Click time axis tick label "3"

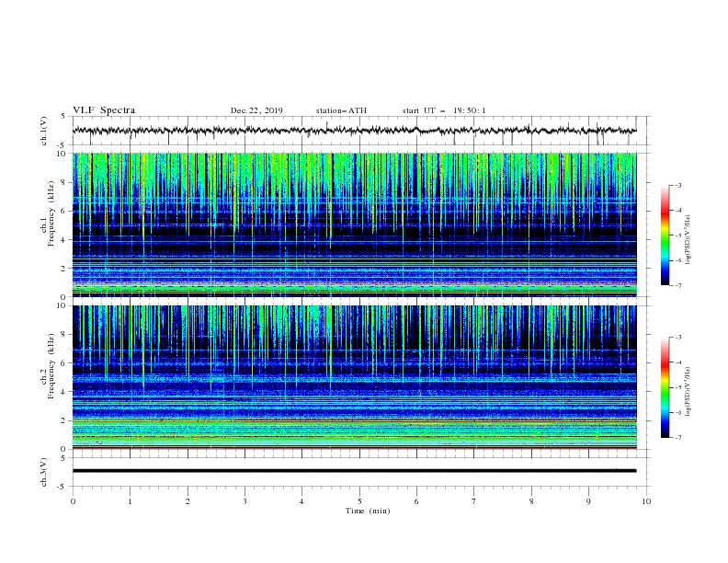tap(245, 501)
